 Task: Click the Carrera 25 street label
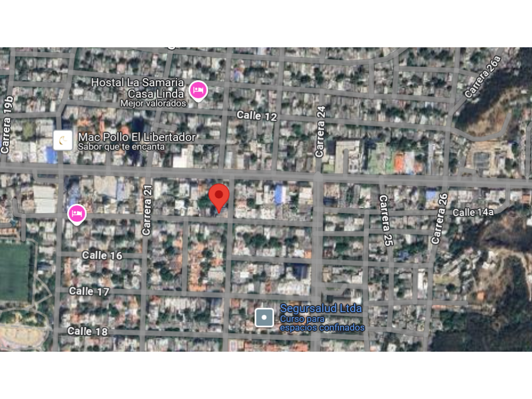[386, 220]
